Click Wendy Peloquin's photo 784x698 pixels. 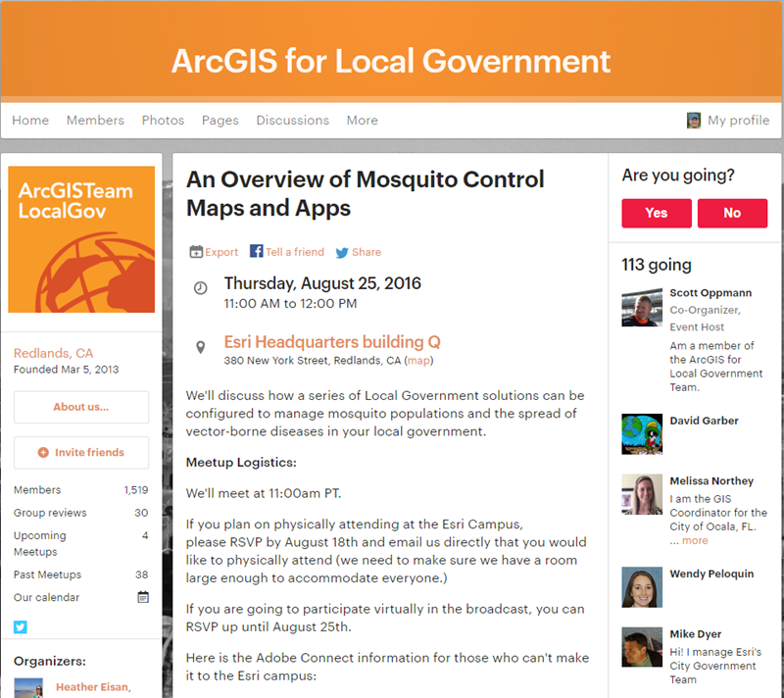point(642,587)
